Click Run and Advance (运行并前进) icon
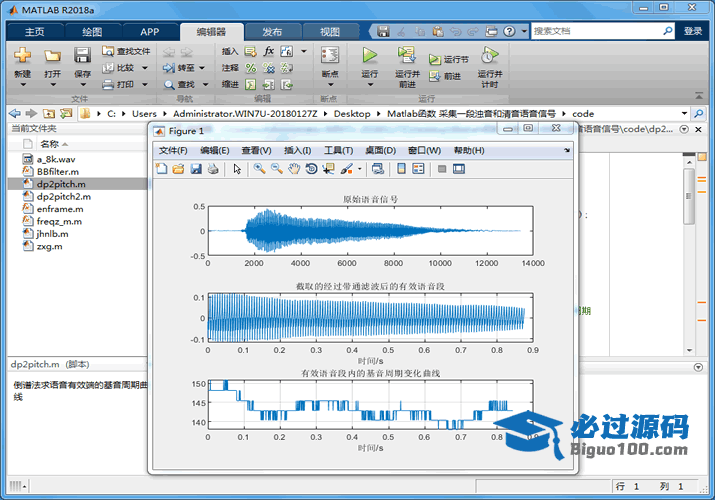 click(407, 55)
